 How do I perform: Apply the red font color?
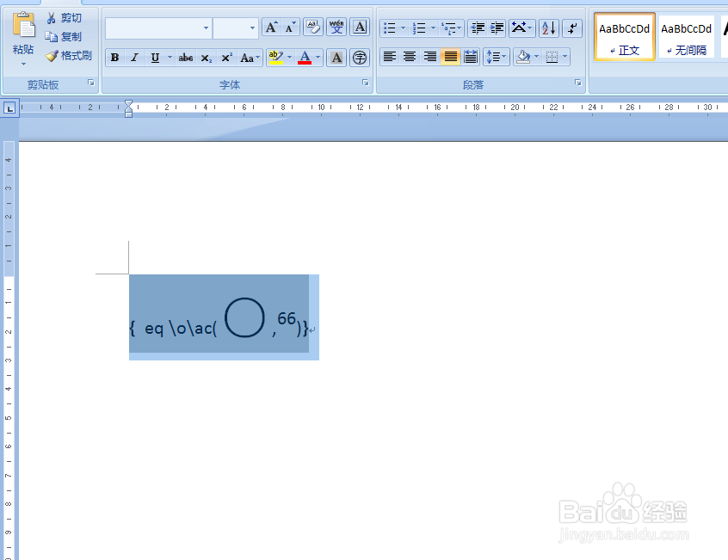(x=305, y=58)
